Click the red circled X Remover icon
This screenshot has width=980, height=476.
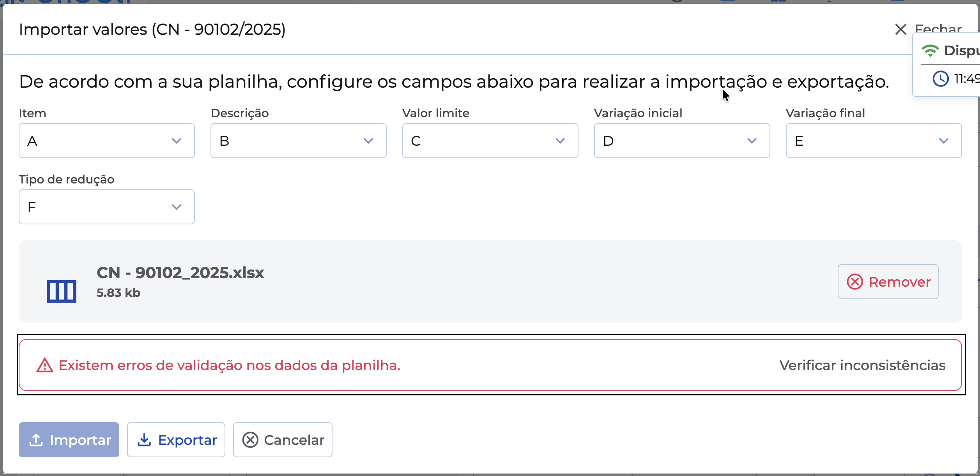855,282
